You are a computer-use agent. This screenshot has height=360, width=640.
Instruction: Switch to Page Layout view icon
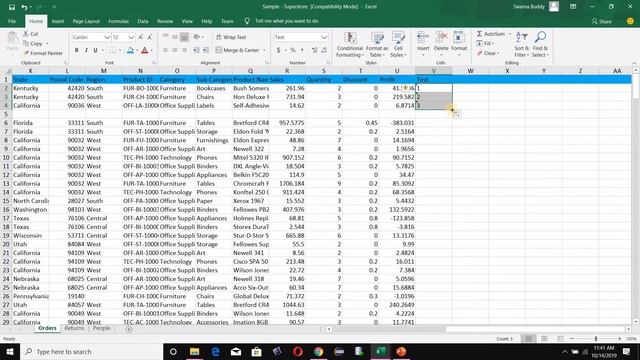click(x=544, y=339)
